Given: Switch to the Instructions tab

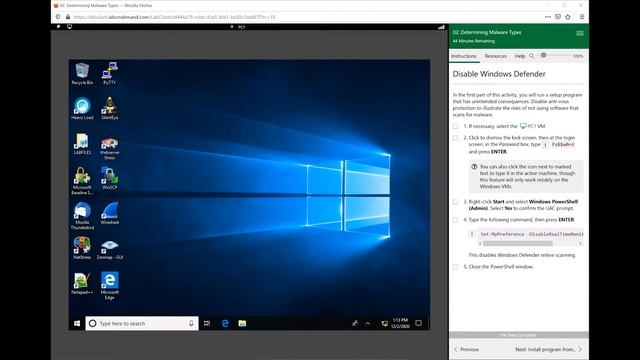Looking at the screenshot, I should pos(464,56).
